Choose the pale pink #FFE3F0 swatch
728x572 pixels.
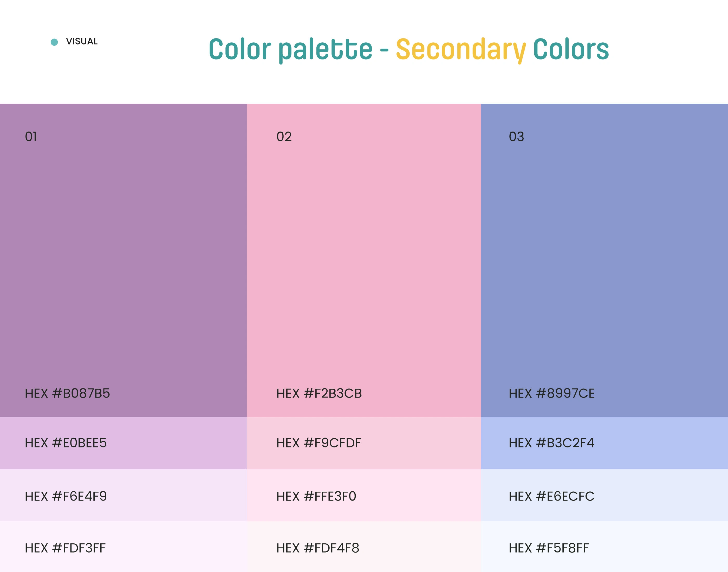coord(364,496)
